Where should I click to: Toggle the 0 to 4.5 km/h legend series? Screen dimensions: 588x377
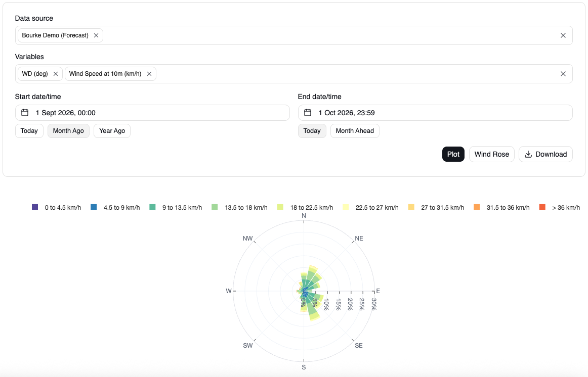(56, 207)
